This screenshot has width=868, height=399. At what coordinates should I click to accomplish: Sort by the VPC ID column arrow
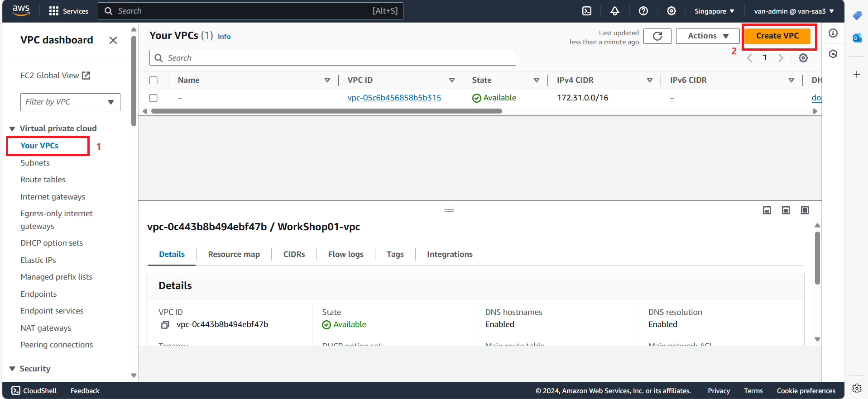451,81
